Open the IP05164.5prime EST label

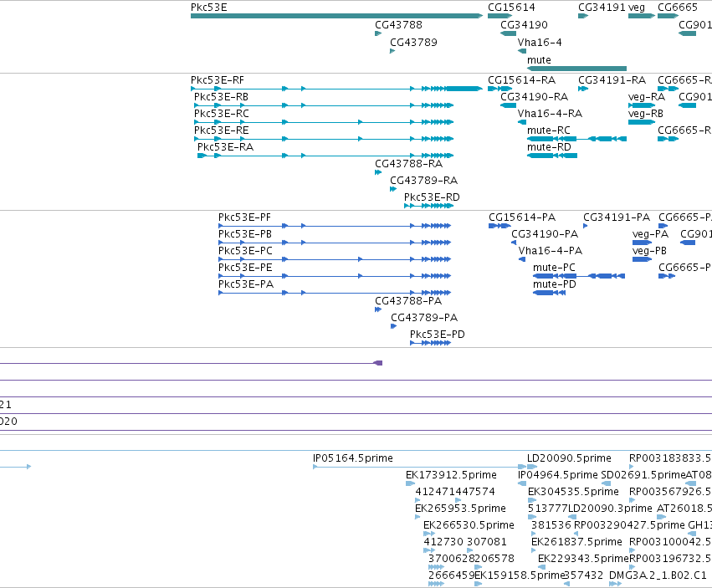click(x=353, y=458)
